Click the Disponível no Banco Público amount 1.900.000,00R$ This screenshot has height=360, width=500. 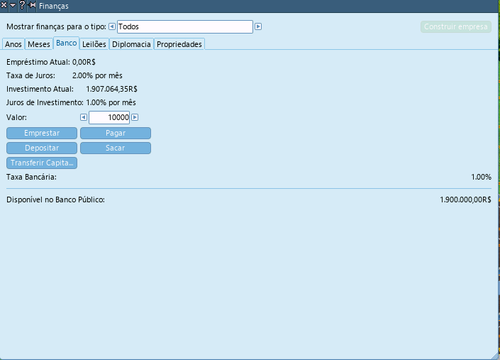(465, 200)
